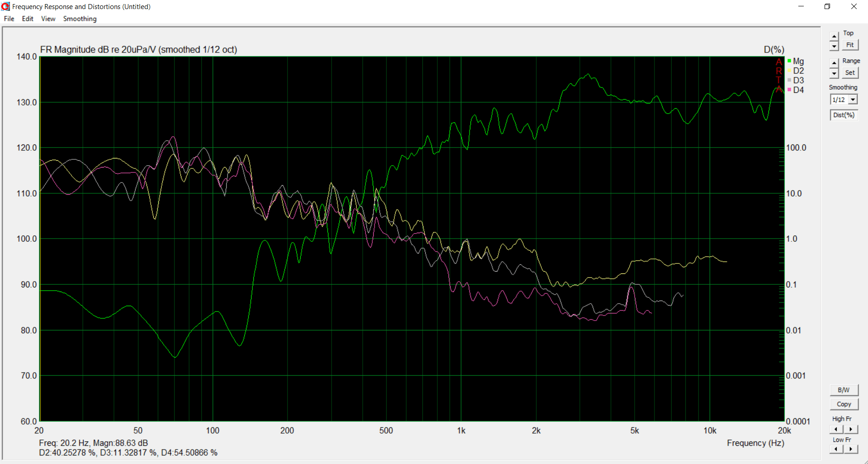Click the High Fr right arrow
The width and height of the screenshot is (868, 464).
851,429
